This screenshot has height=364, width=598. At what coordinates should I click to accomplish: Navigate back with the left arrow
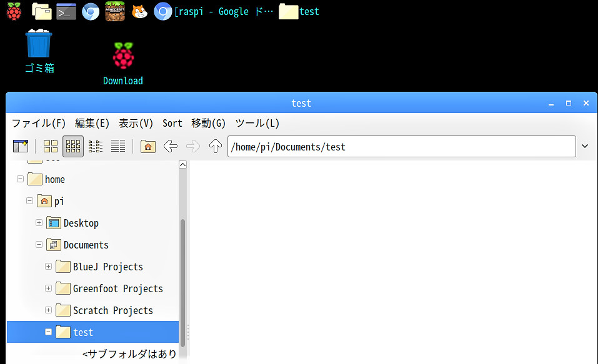click(x=171, y=146)
